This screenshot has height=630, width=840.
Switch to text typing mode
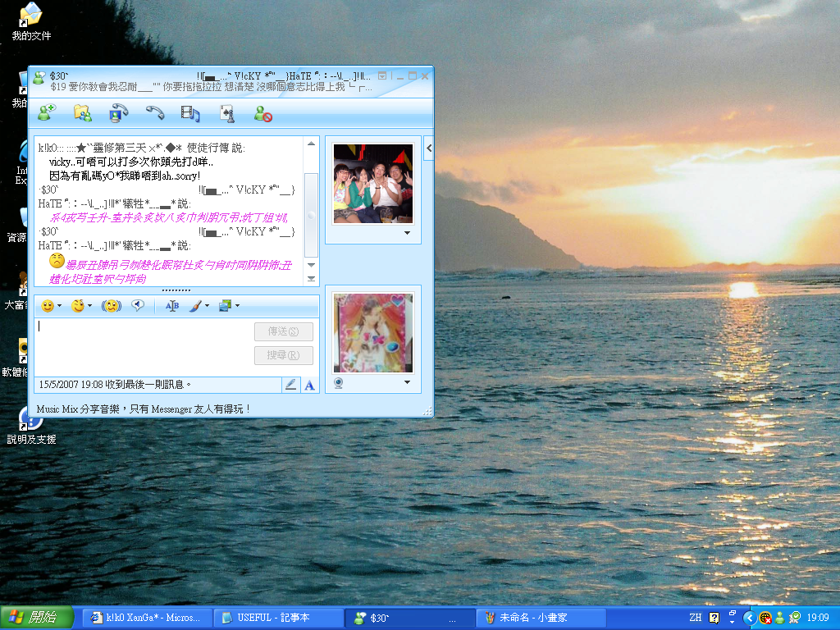(x=309, y=384)
